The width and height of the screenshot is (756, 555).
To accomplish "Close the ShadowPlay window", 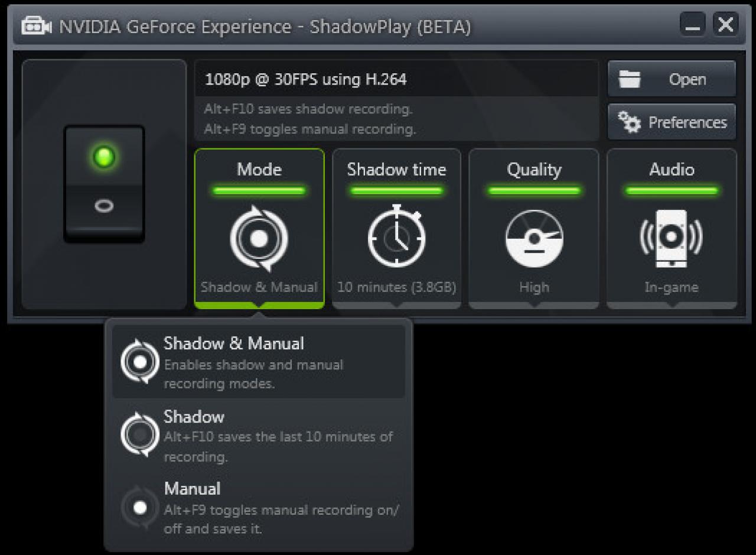I will (725, 25).
